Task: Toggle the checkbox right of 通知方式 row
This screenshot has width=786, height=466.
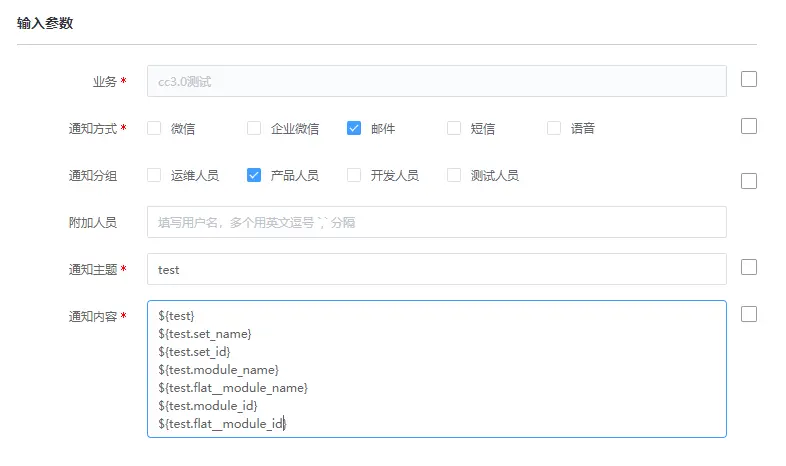Action: (749, 126)
